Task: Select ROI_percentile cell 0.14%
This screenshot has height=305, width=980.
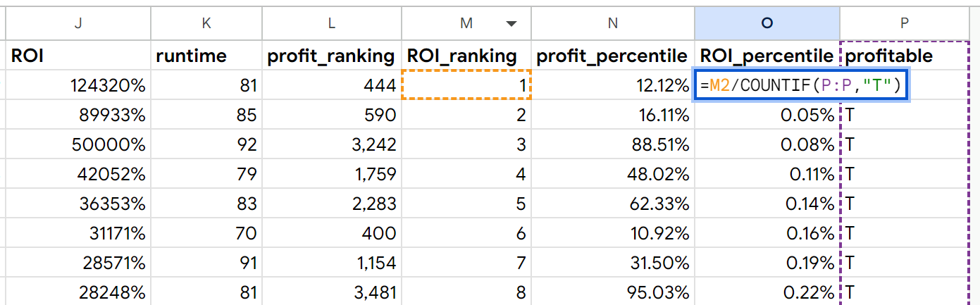Action: [x=767, y=204]
